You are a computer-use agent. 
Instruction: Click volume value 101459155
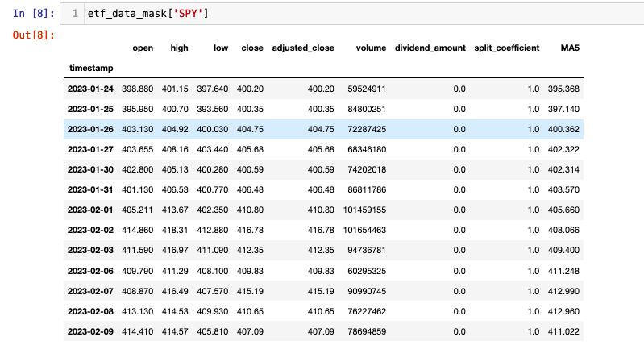364,210
